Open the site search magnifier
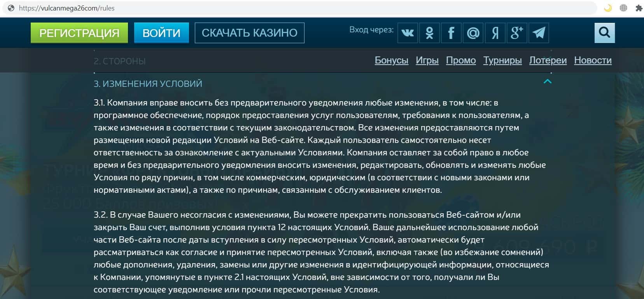Image resolution: width=644 pixels, height=299 pixels. 605,33
